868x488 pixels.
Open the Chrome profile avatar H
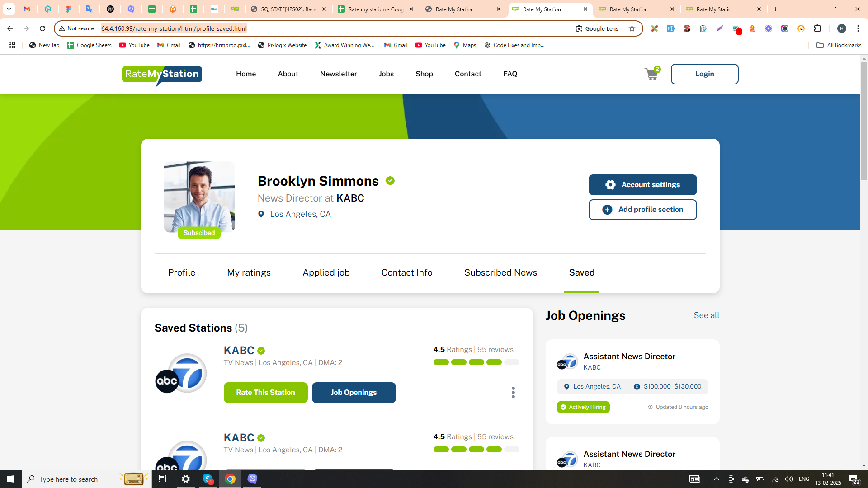click(842, 28)
